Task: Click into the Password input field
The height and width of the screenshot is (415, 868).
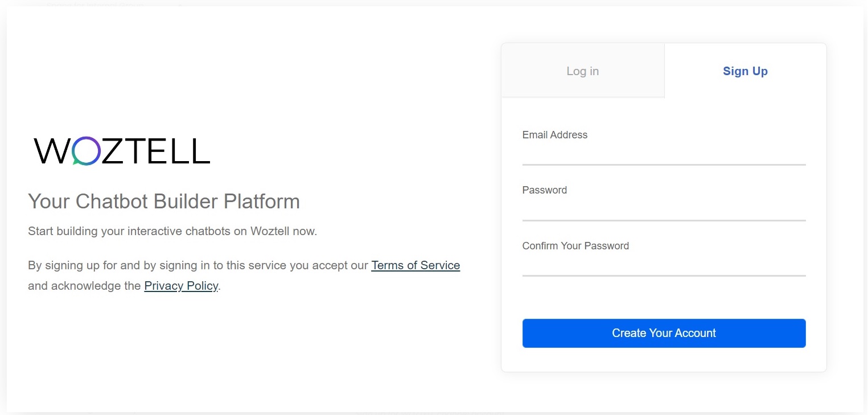Action: tap(664, 209)
